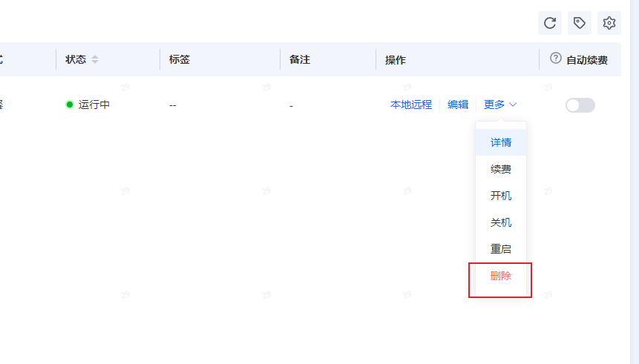Click the 编辑 link
Image resolution: width=639 pixels, height=364 pixels.
[458, 105]
